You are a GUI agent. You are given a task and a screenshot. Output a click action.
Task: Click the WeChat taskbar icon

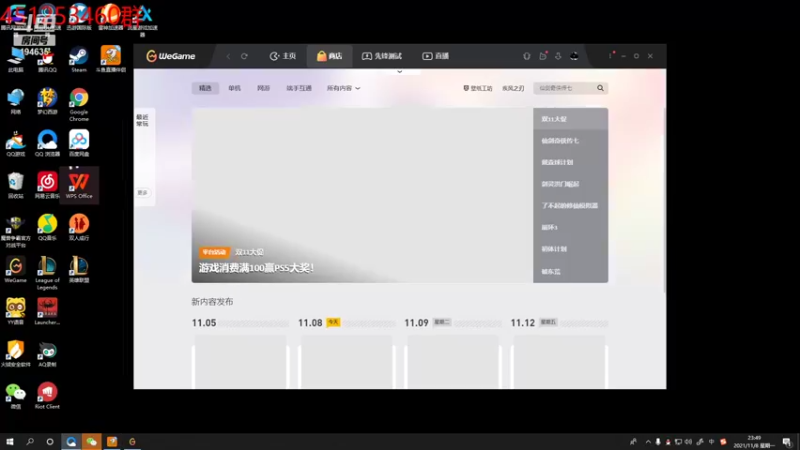91,442
